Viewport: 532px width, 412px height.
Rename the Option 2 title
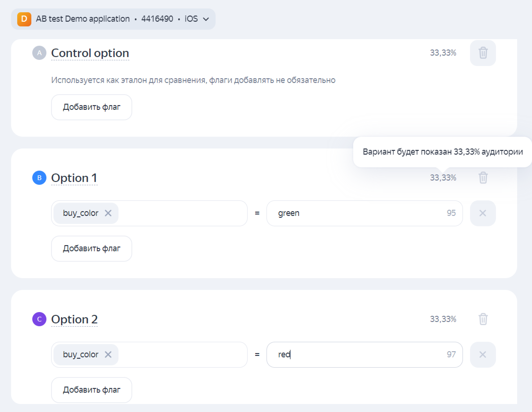pos(74,319)
